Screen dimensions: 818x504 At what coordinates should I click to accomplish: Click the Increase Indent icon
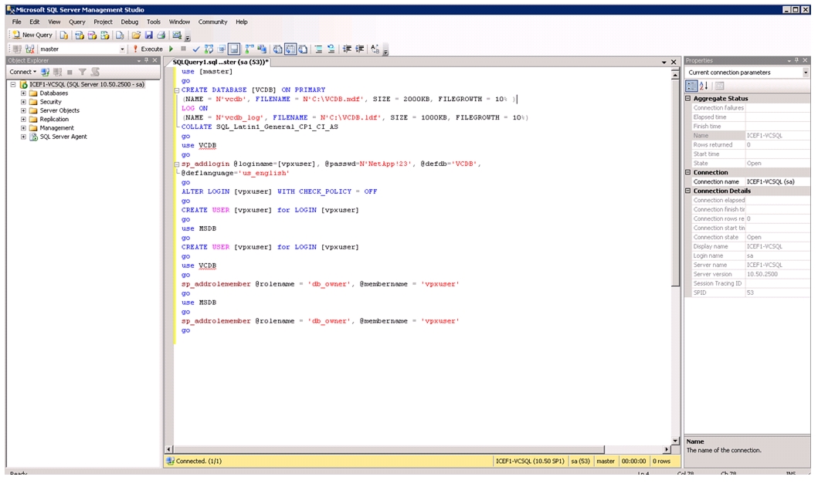[359, 49]
